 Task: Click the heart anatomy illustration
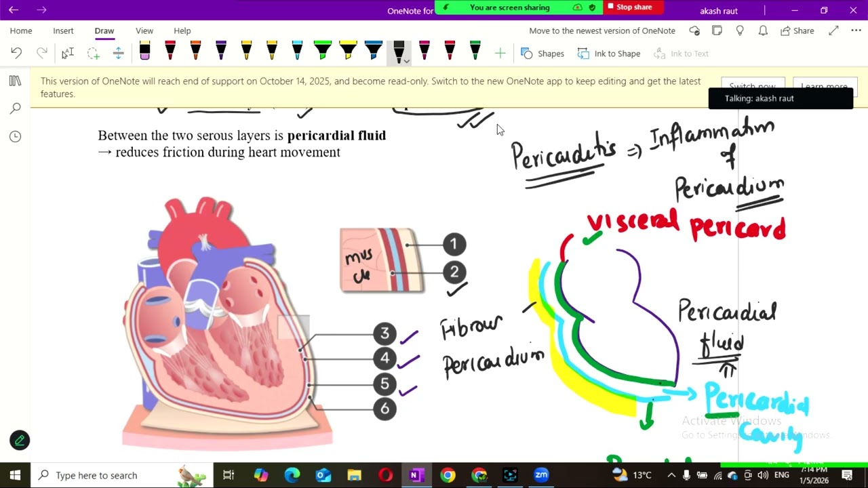227,322
